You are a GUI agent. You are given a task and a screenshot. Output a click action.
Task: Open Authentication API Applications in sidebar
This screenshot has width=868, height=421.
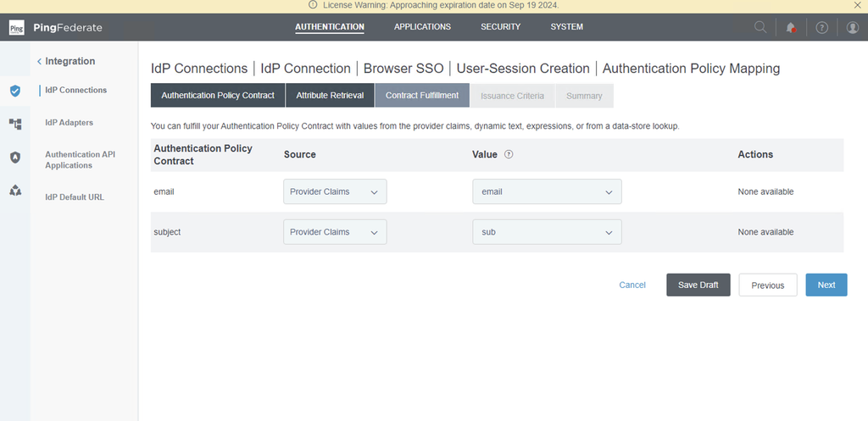[x=81, y=160]
